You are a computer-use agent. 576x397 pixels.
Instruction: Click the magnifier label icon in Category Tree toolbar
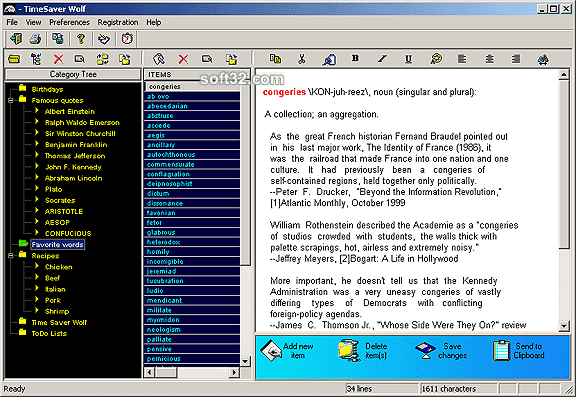click(80, 59)
